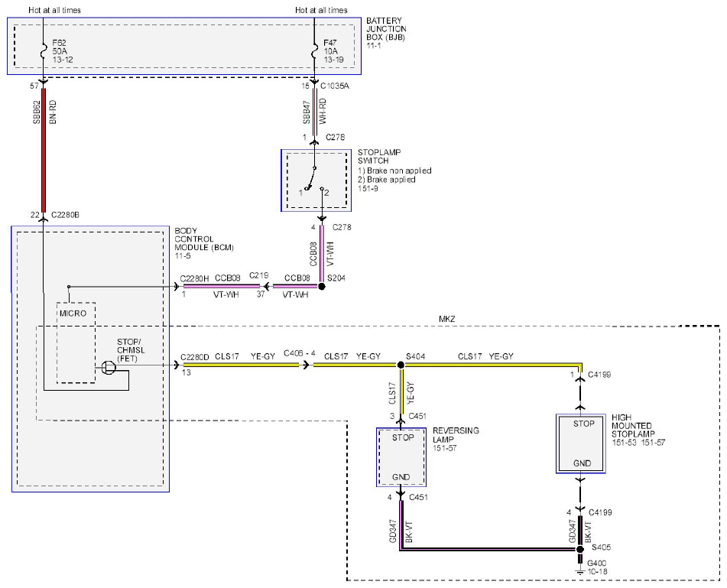
Task: Click the 'Hot at all times' text above F62
Action: (x=54, y=10)
